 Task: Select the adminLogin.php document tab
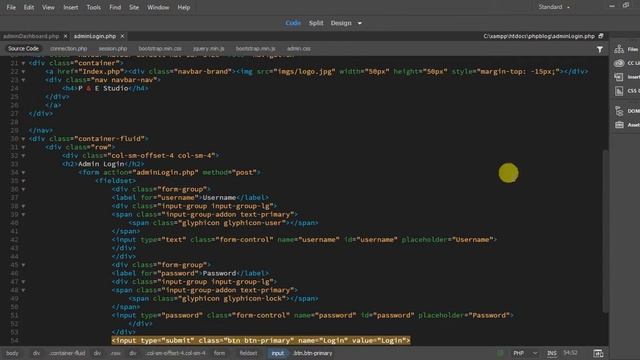[x=95, y=36]
